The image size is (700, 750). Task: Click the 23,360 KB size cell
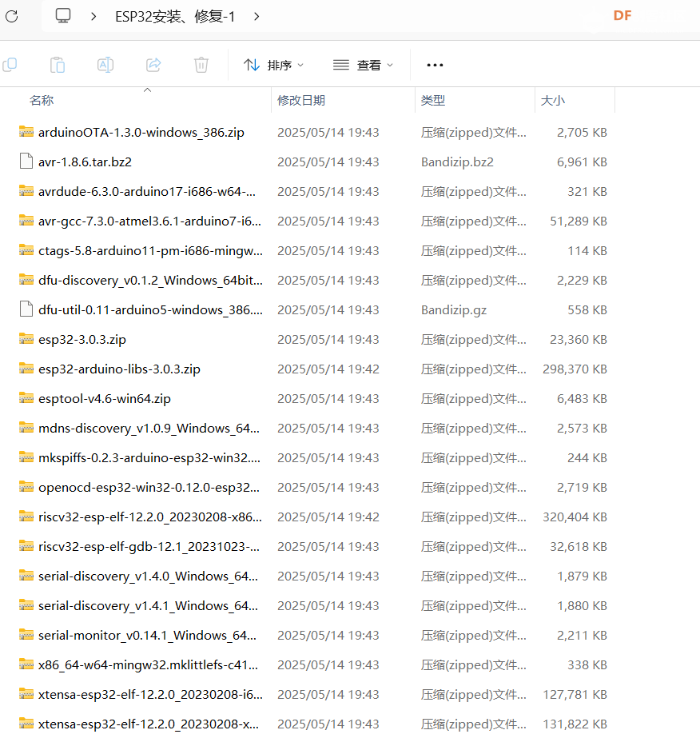(579, 340)
